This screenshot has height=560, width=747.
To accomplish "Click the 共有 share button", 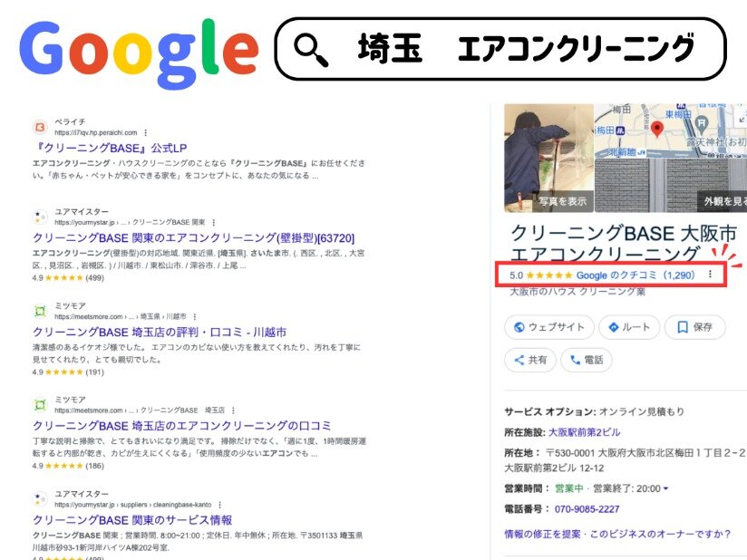I will pyautogui.click(x=530, y=360).
